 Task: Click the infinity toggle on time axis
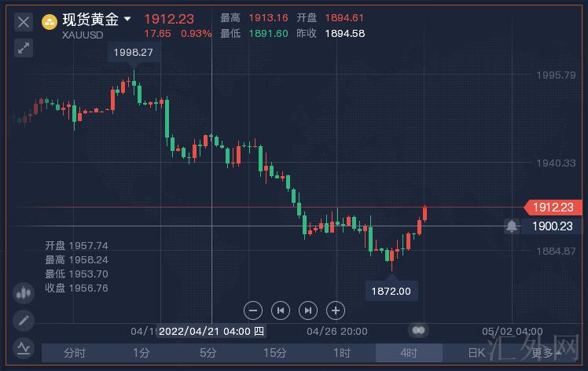pos(419,330)
